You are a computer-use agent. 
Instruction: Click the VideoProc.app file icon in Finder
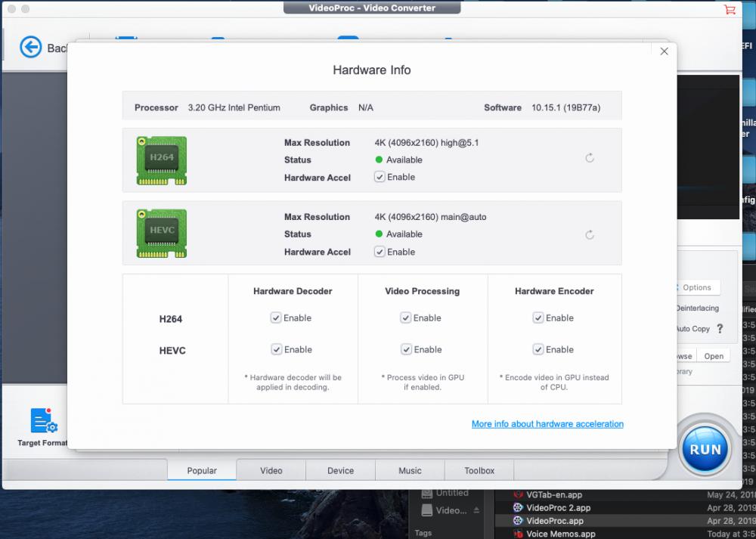pos(519,521)
